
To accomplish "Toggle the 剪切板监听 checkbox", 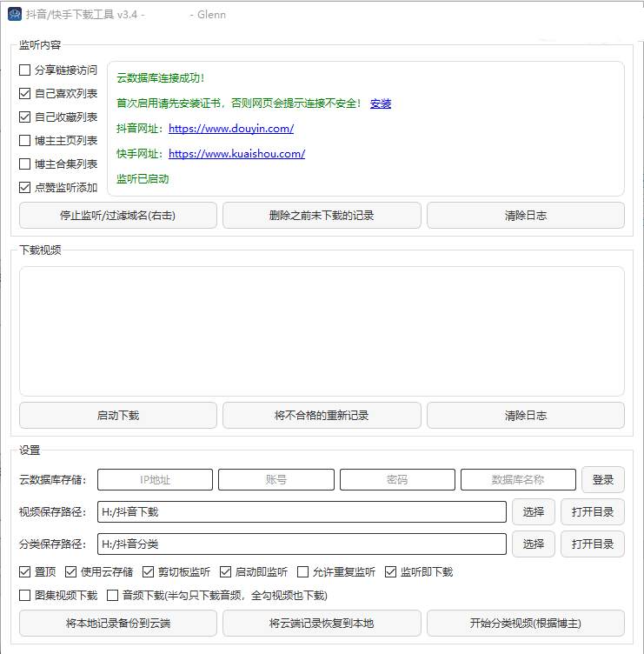I will tap(149, 572).
